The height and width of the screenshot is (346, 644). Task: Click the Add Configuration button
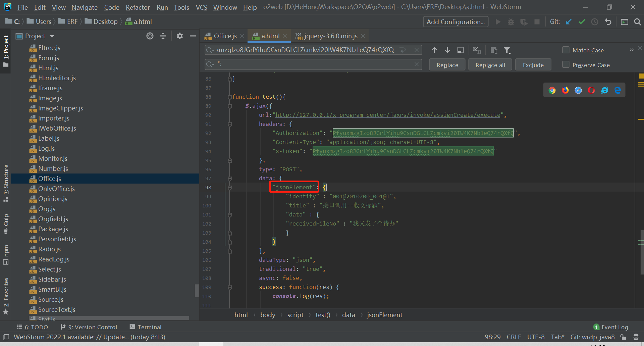tap(455, 22)
